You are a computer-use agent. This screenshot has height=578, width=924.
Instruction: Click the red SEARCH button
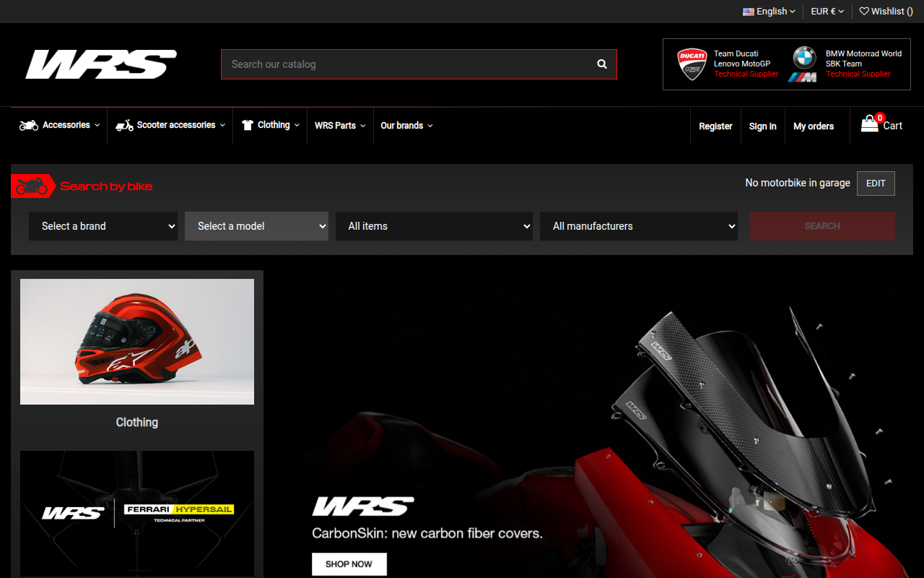pos(822,226)
